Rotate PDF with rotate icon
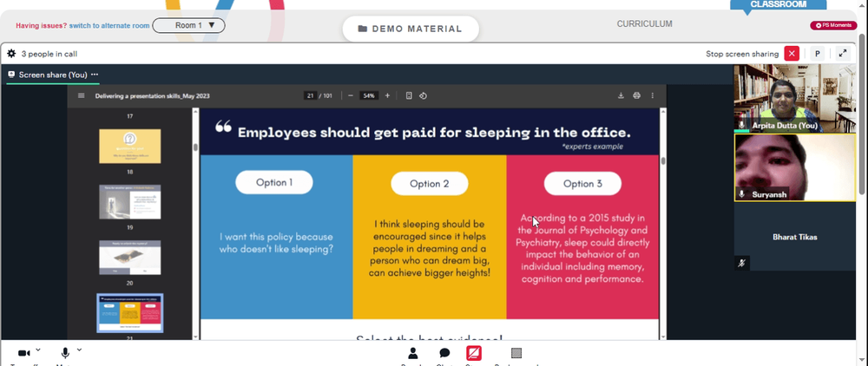The height and width of the screenshot is (366, 868). pos(423,95)
